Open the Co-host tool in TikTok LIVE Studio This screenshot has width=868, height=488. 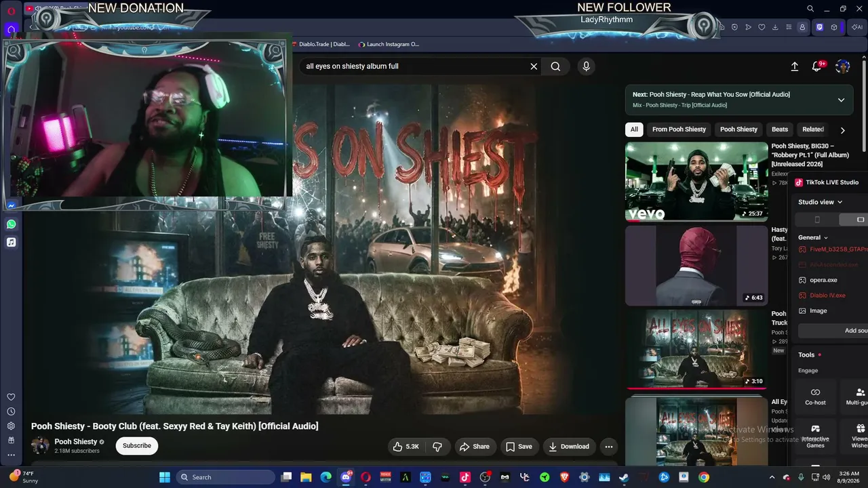(815, 396)
